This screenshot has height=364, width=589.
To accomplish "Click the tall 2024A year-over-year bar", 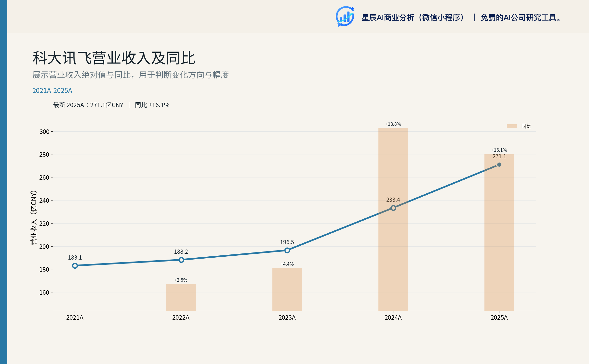I will coord(393,219).
